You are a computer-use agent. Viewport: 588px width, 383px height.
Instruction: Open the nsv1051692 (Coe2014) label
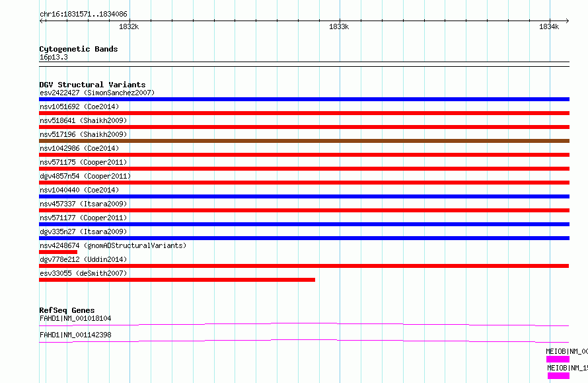pos(79,106)
